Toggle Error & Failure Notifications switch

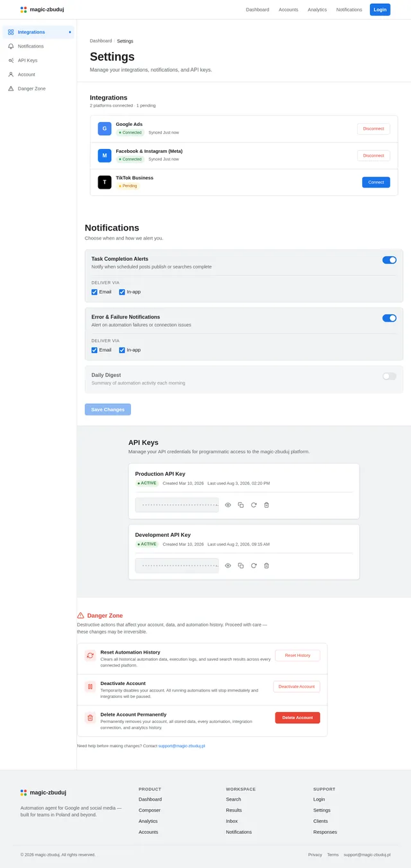point(389,318)
